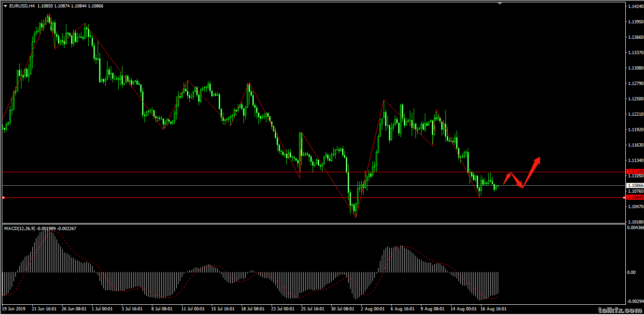Select the red horizontal line at 1.11125

point(280,172)
